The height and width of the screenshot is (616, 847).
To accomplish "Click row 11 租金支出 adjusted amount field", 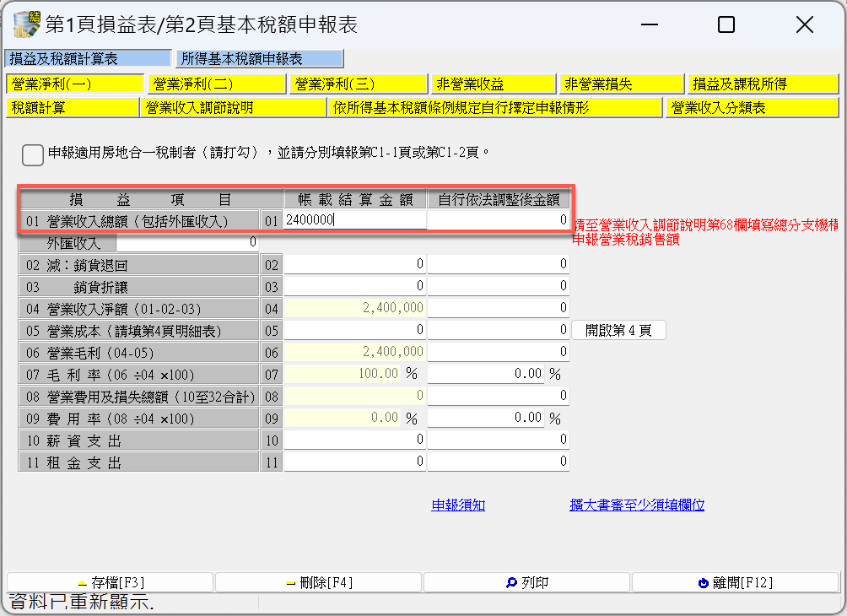I will 498,462.
